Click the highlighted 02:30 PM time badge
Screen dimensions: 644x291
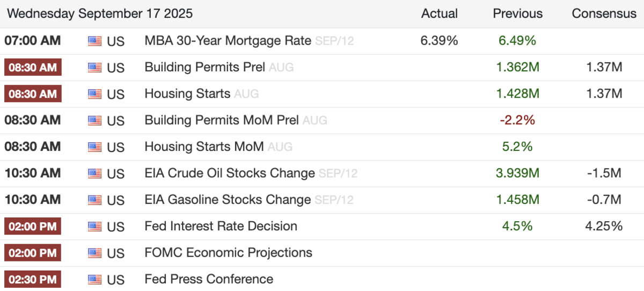pos(33,279)
